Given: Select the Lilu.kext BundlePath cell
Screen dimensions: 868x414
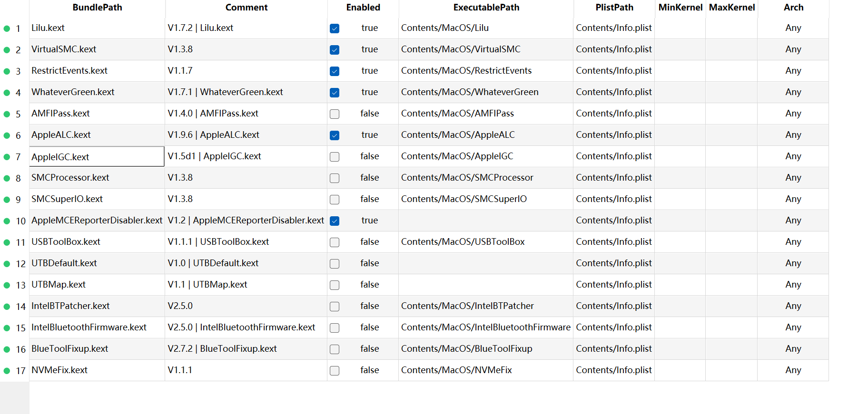Looking at the screenshot, I should 97,28.
